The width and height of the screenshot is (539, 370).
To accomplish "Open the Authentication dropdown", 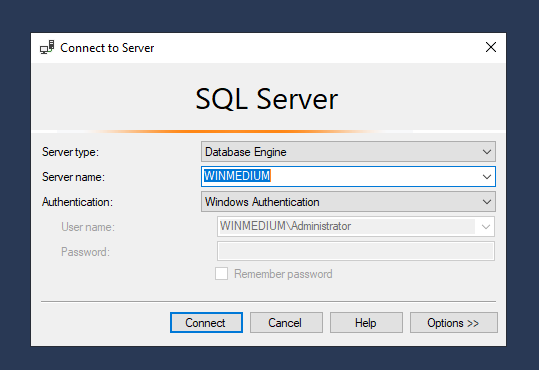I will (348, 202).
